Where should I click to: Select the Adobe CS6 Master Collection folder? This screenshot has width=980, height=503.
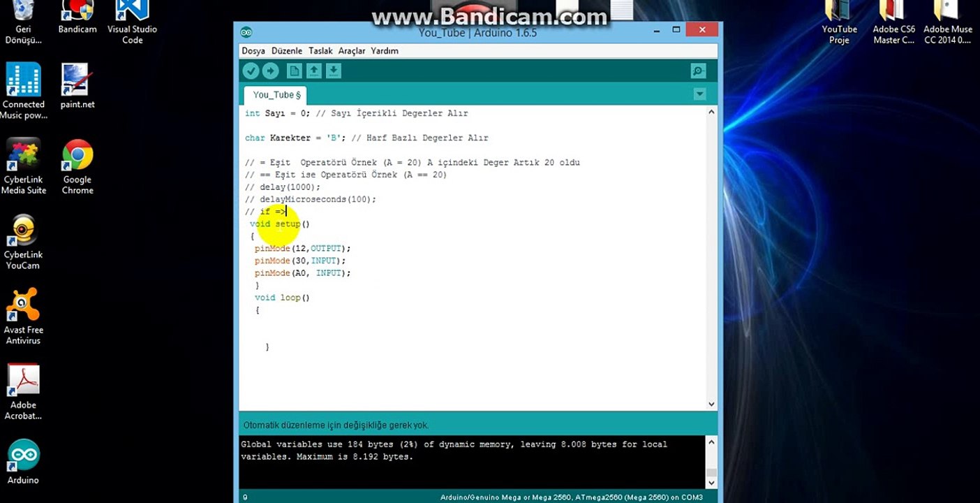(x=894, y=22)
